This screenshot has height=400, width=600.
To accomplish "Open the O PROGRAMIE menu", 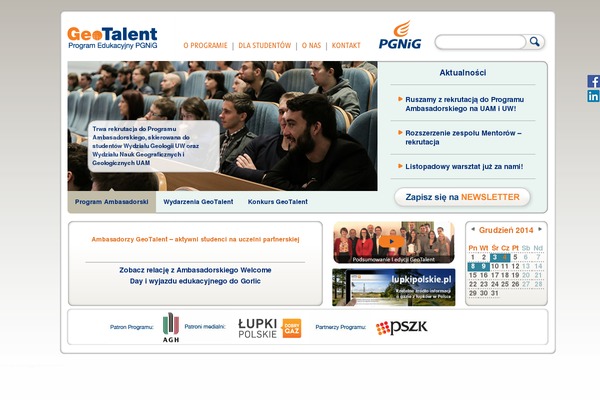I will pyautogui.click(x=205, y=45).
